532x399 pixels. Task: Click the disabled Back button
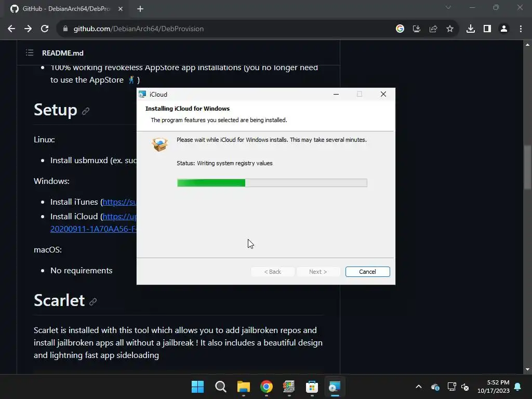(272, 272)
